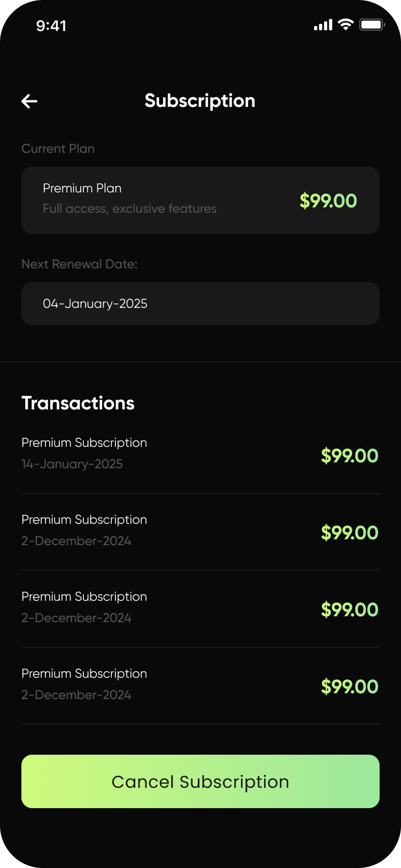Open the third transaction in the list
The image size is (401, 868).
(x=200, y=609)
